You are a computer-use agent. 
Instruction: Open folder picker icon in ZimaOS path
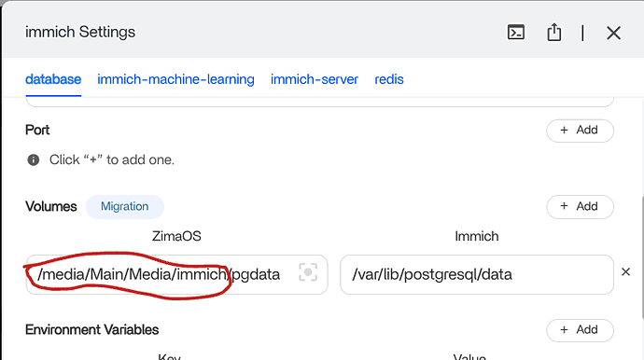(308, 272)
